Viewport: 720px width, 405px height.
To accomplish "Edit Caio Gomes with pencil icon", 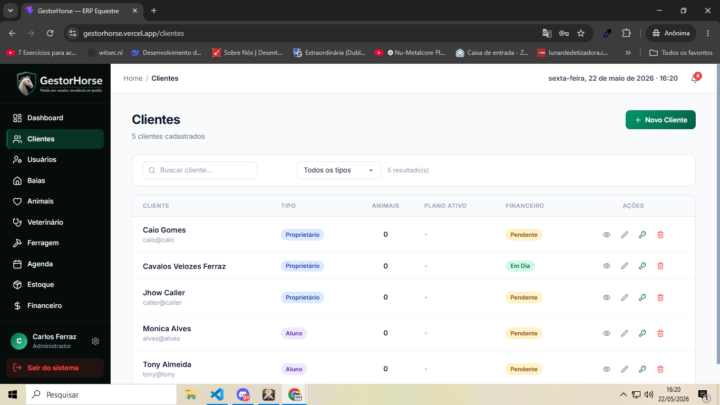I will click(624, 235).
